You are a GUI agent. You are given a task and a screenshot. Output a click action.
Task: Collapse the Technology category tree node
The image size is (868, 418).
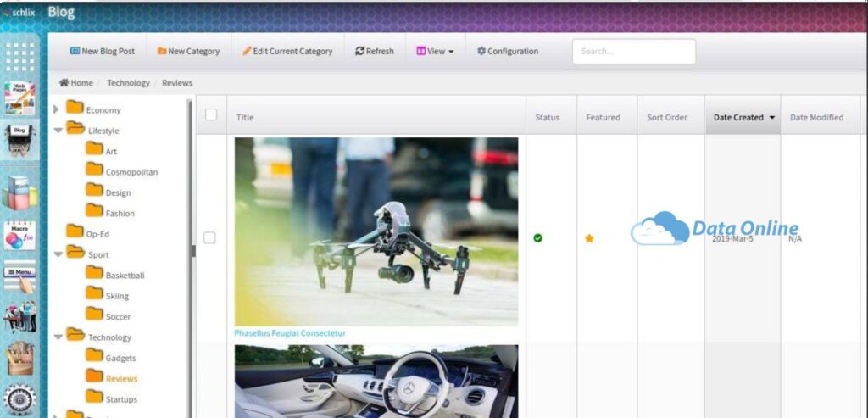coord(58,337)
